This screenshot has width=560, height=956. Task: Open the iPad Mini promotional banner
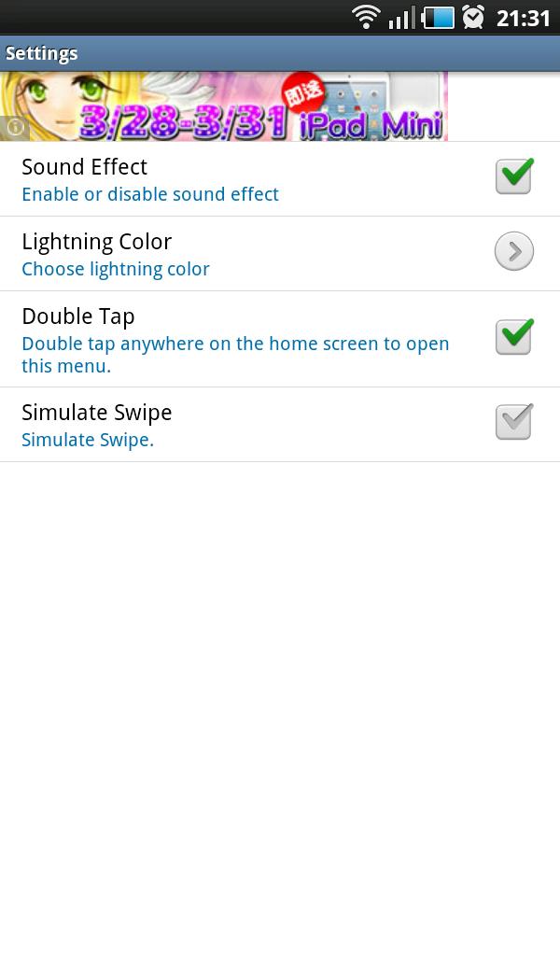[x=224, y=105]
